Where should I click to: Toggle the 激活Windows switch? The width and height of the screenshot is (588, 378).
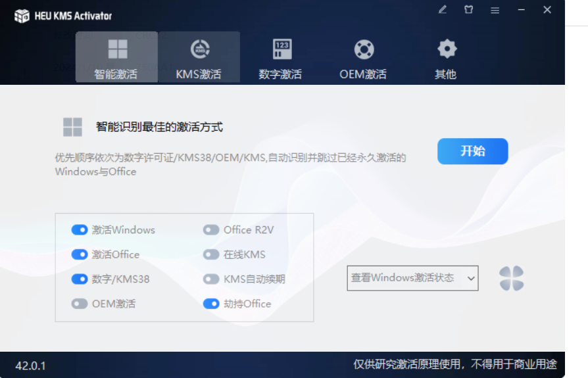[x=80, y=229]
